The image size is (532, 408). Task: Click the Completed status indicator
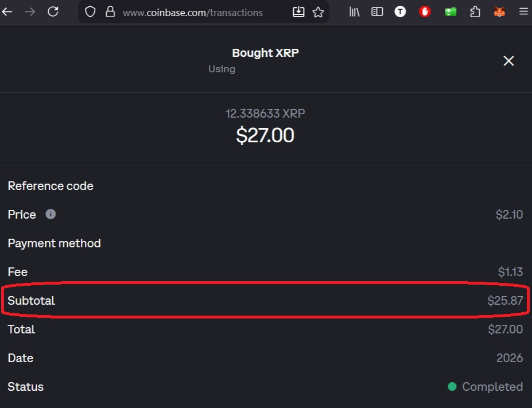click(486, 387)
